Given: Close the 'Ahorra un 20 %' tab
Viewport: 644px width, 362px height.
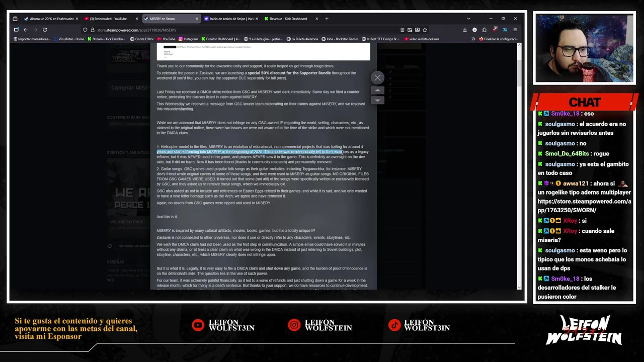Looking at the screenshot, I should pyautogui.click(x=77, y=19).
